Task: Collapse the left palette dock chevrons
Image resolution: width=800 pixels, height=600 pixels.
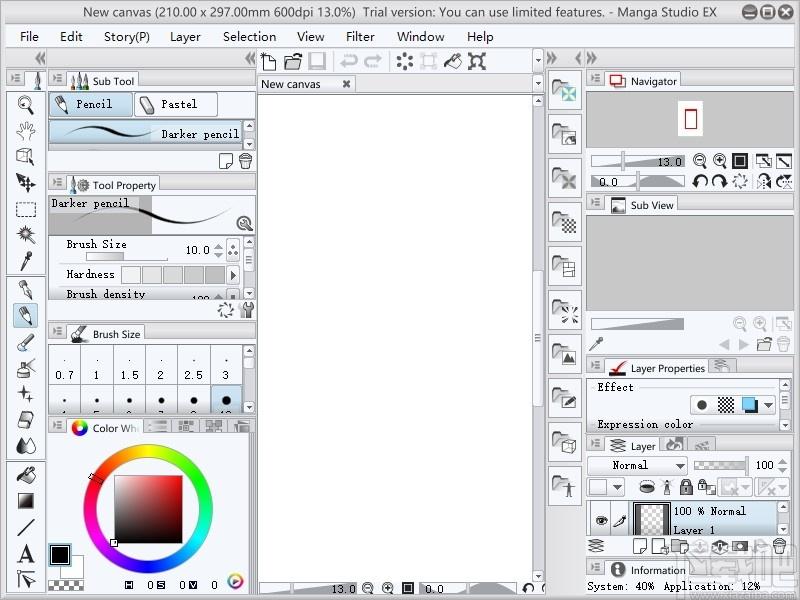Action: (40, 58)
